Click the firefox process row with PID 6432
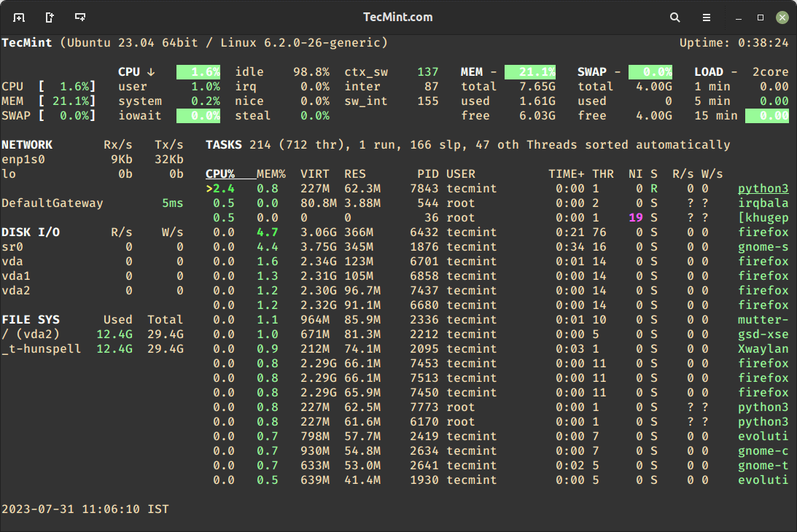Viewport: 797px width, 532px height. (x=763, y=232)
